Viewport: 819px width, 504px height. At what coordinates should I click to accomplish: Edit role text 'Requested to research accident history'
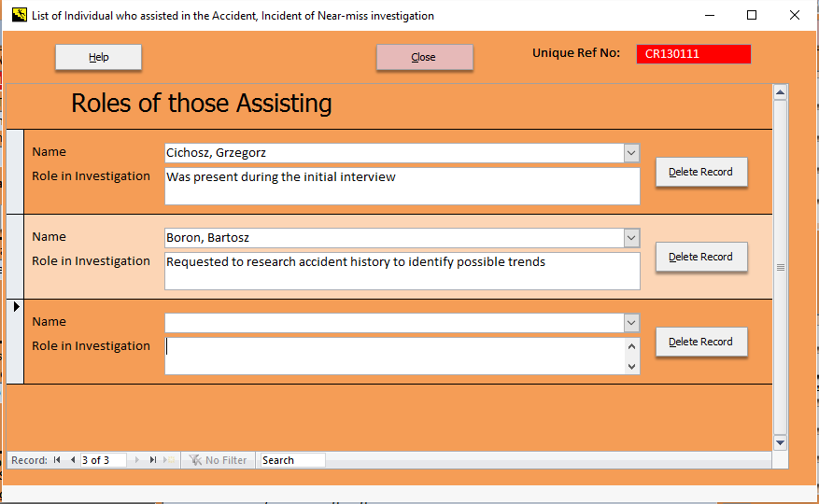click(x=402, y=271)
